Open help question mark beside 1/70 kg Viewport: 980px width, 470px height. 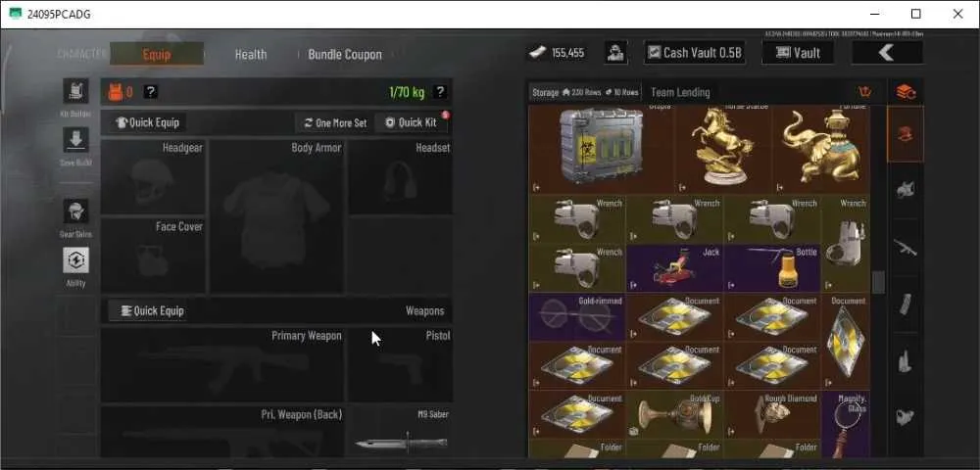click(440, 92)
